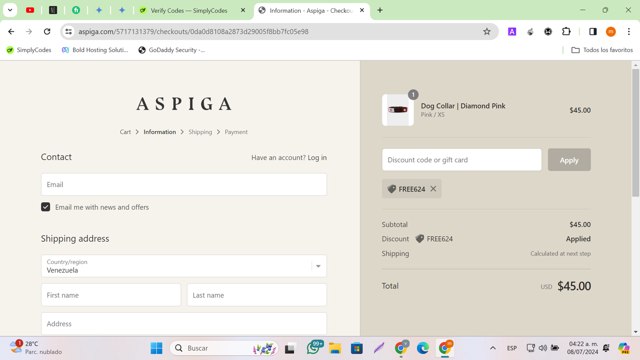This screenshot has height=360, width=640.
Task: Open the notifications bell icon
Action: 606,348
